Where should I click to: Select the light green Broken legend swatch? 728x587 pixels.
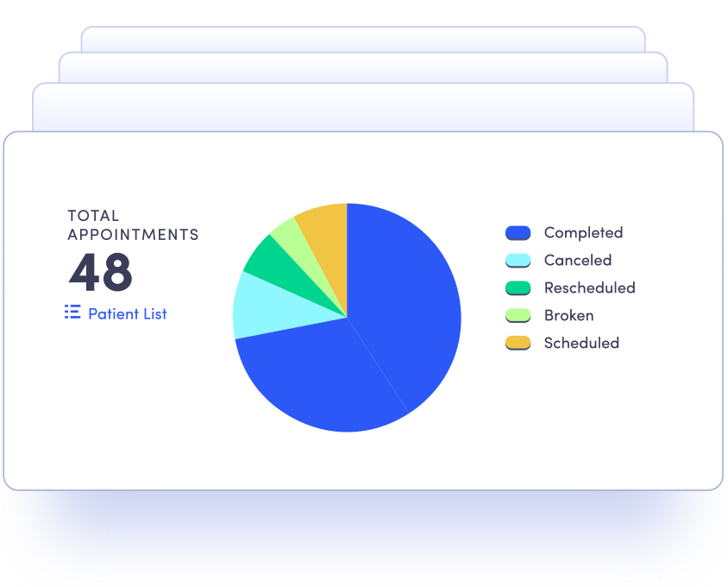pos(518,316)
